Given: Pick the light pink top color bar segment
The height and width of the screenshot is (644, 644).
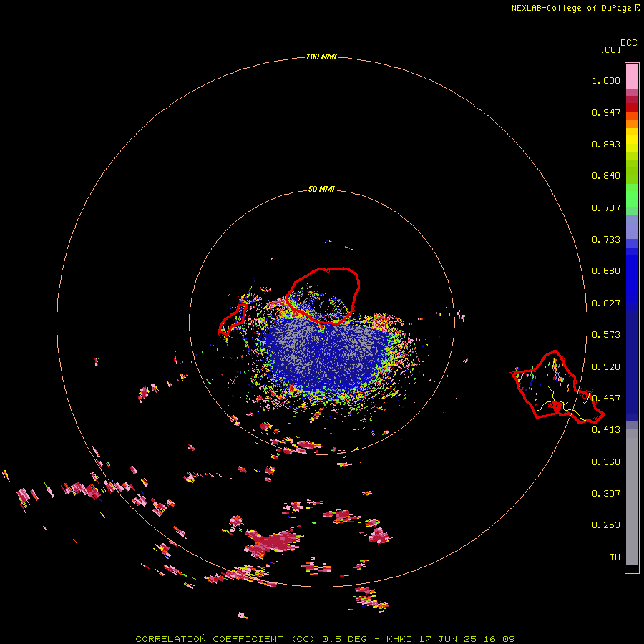Looking at the screenshot, I should pos(632,77).
